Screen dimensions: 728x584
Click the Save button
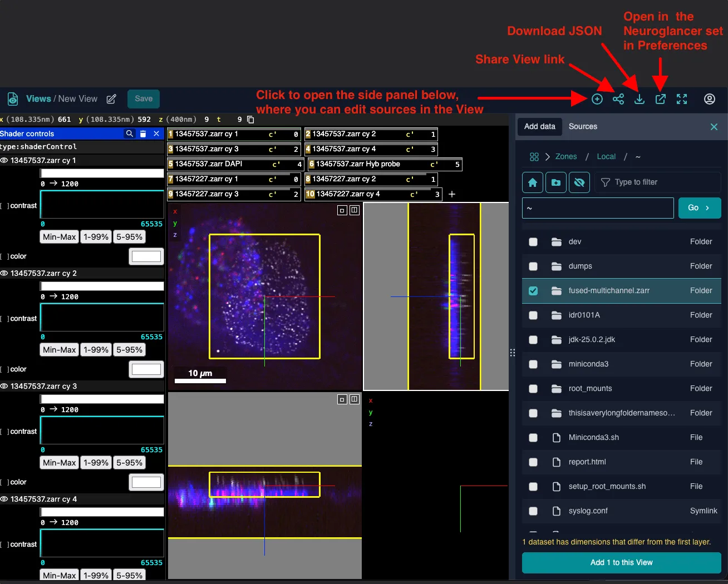point(144,99)
